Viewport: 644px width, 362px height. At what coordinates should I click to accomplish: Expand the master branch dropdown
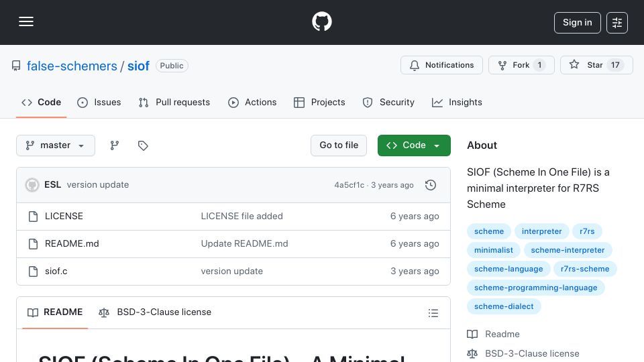point(56,145)
